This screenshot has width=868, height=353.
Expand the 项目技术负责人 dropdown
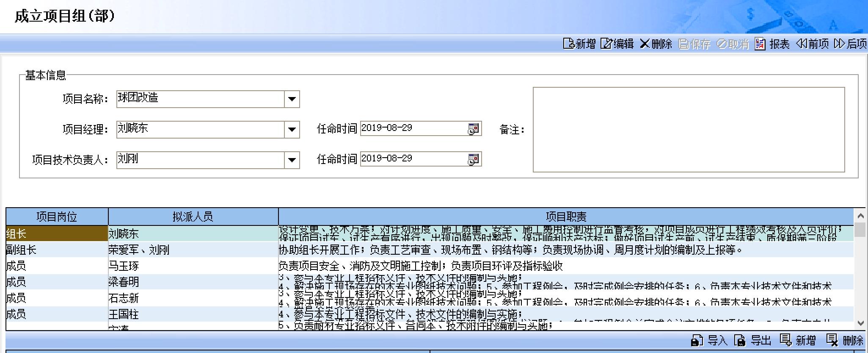pyautogui.click(x=292, y=160)
